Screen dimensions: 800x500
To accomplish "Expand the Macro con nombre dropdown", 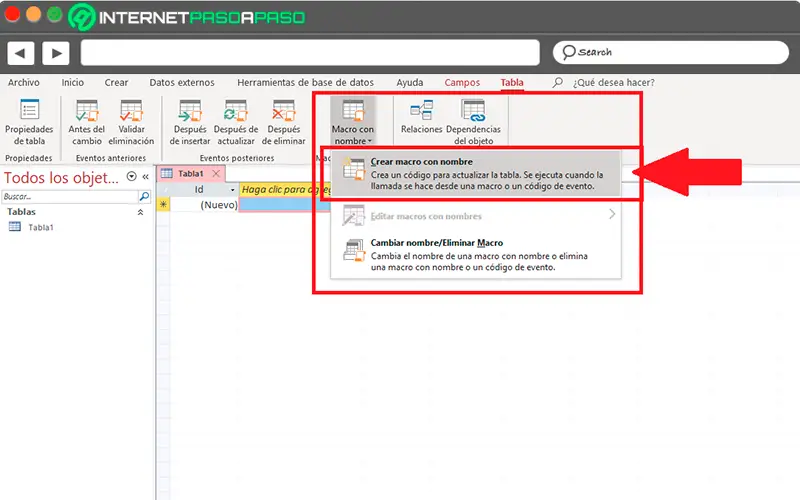I will point(353,122).
